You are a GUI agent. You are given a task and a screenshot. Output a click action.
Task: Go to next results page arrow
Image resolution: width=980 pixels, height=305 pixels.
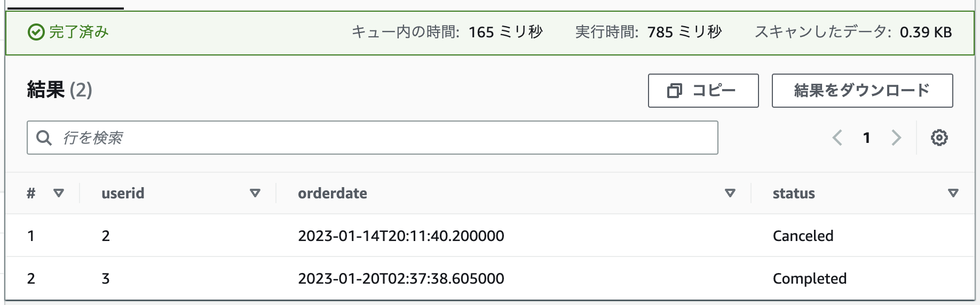tap(896, 138)
